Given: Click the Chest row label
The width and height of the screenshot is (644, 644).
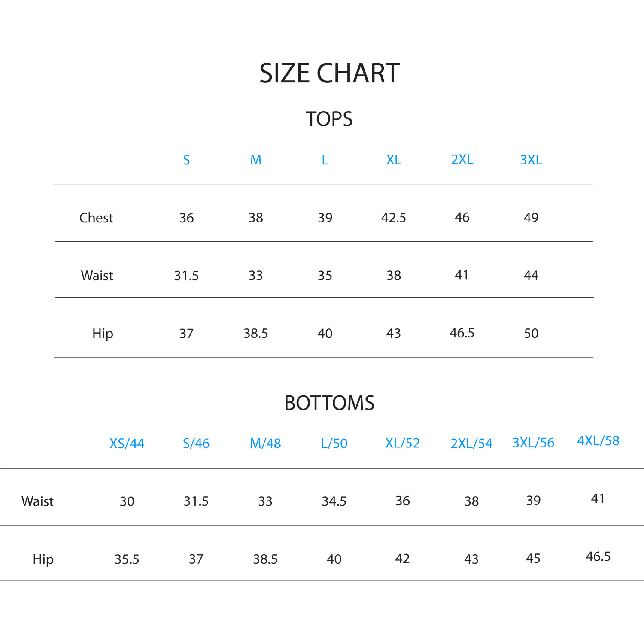Looking at the screenshot, I should click(96, 218).
